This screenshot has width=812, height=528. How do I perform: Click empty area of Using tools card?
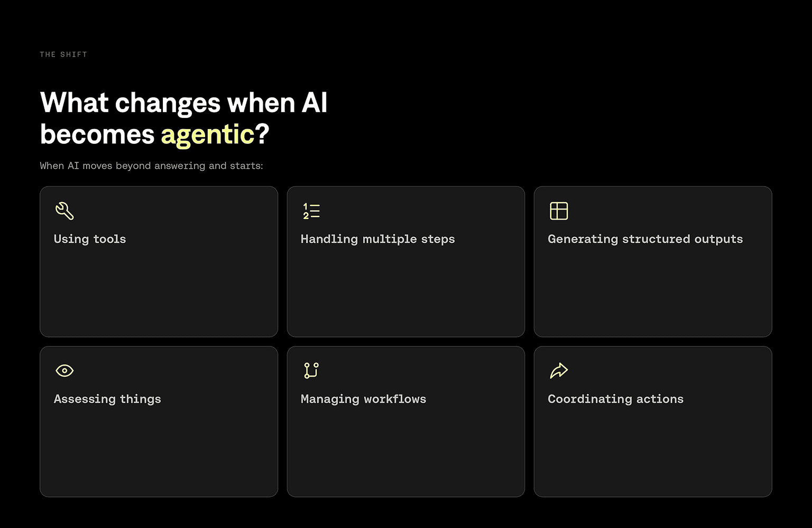click(x=159, y=291)
